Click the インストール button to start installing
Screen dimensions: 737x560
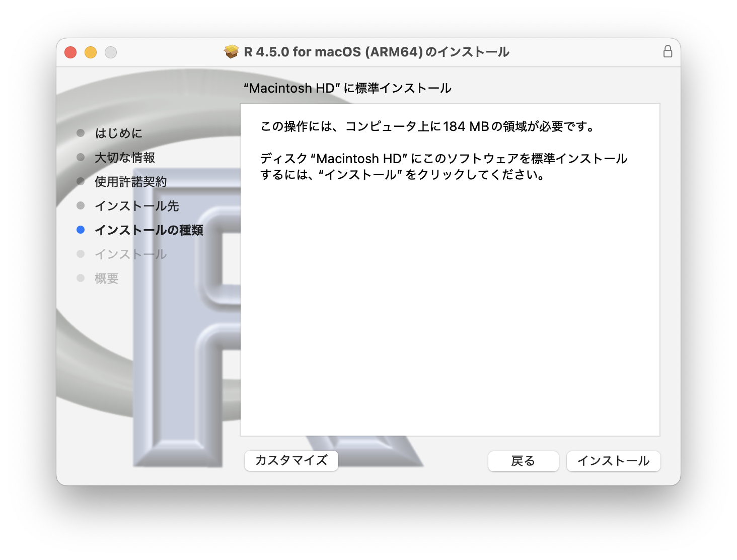[613, 461]
